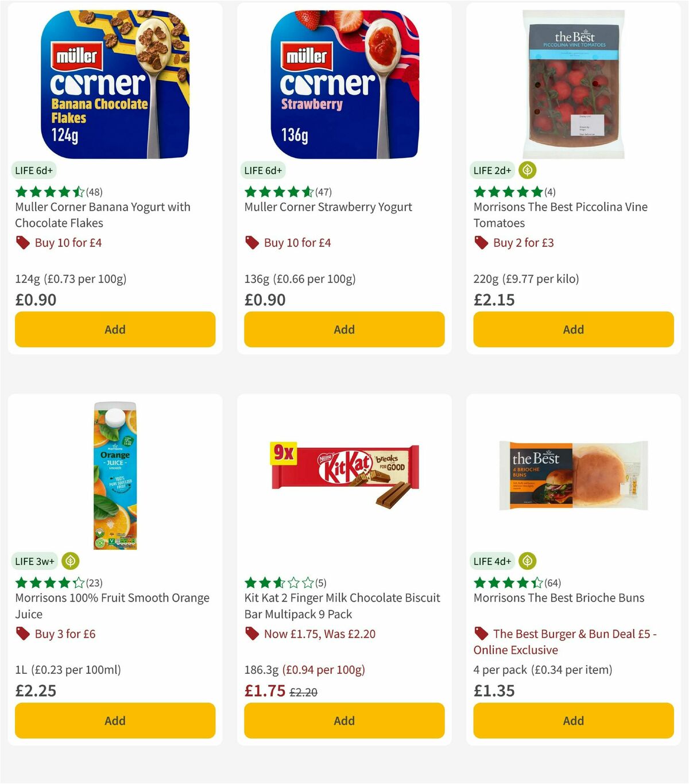Add the Piccolina Vine Tomatoes to the basket
689x784 pixels.
click(572, 329)
